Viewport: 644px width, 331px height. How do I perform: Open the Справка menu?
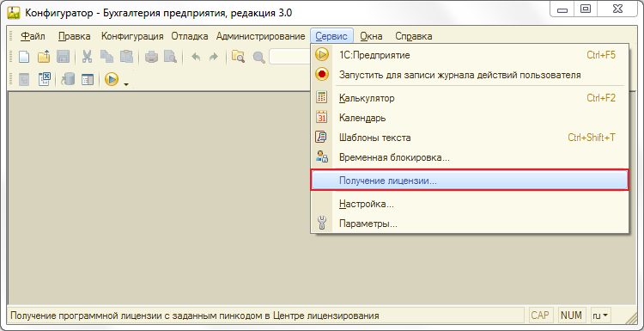pyautogui.click(x=414, y=36)
